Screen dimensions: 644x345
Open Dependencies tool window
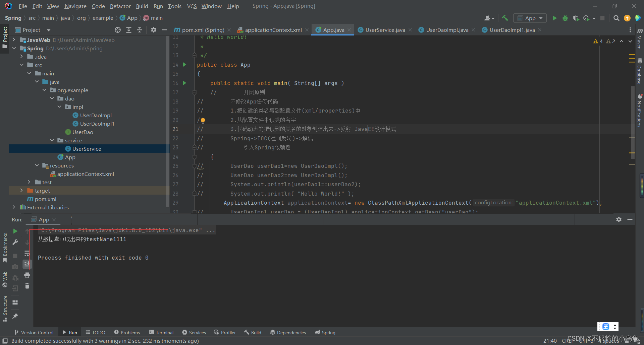coord(288,332)
